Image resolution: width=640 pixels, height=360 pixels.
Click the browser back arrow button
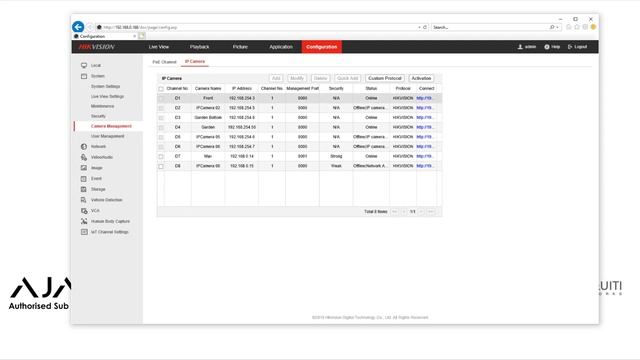click(78, 27)
